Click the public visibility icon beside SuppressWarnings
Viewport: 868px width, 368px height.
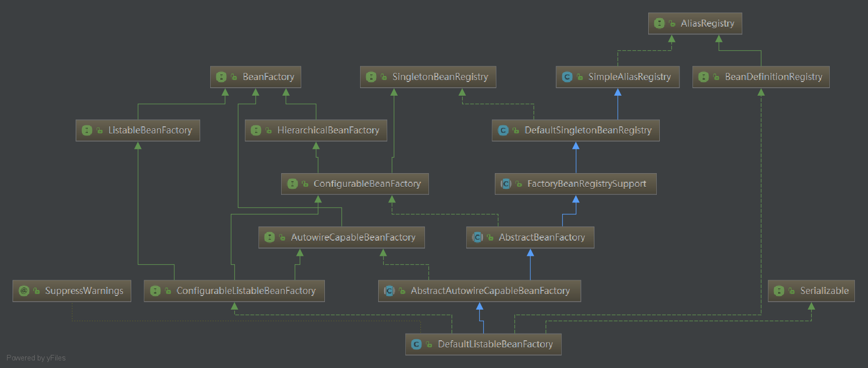(37, 291)
